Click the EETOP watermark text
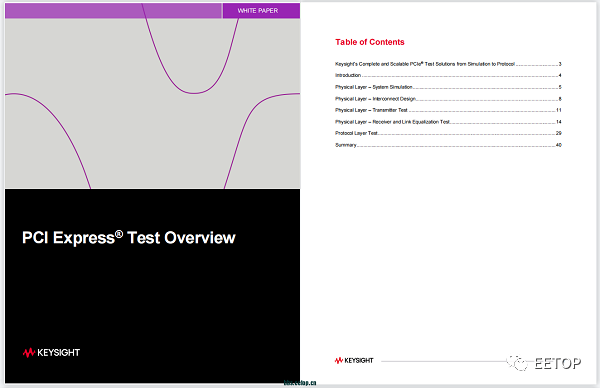Viewport: 600px width, 388px height. [x=558, y=363]
